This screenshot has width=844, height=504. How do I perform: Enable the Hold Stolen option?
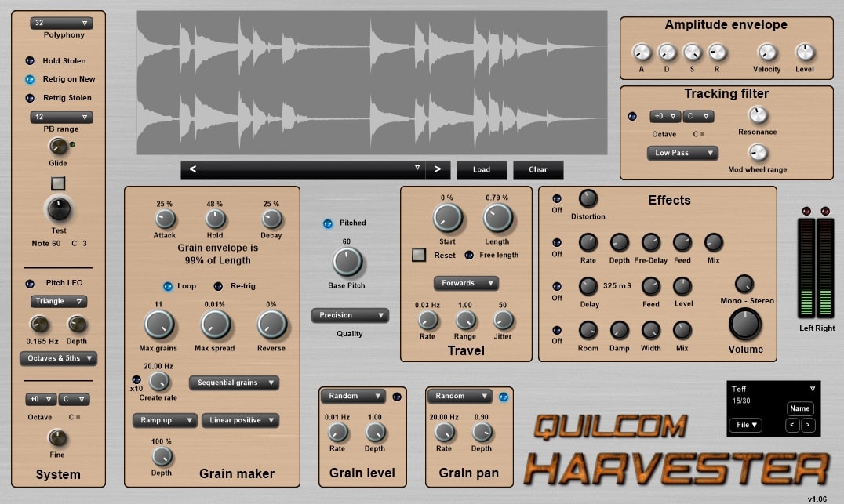29,60
